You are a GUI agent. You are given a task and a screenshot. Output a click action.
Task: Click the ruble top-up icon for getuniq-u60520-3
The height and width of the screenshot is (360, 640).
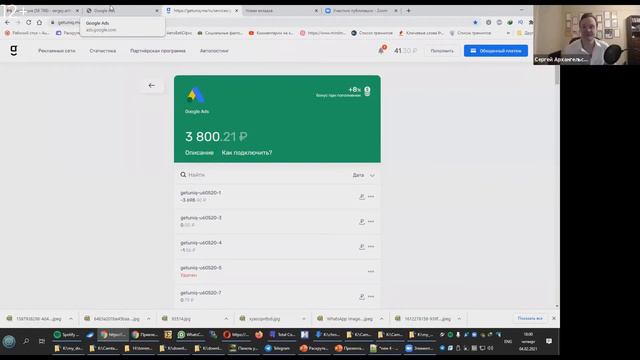[x=362, y=222]
